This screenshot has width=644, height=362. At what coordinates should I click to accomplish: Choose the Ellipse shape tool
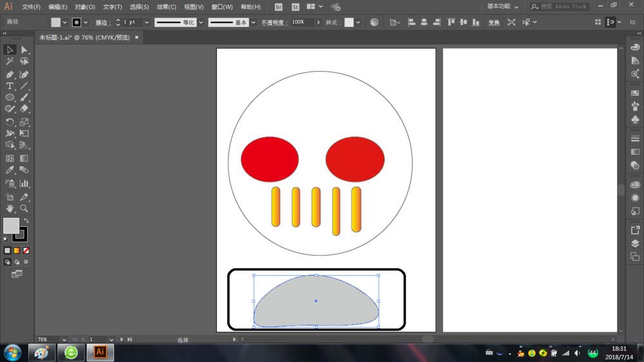point(10,98)
